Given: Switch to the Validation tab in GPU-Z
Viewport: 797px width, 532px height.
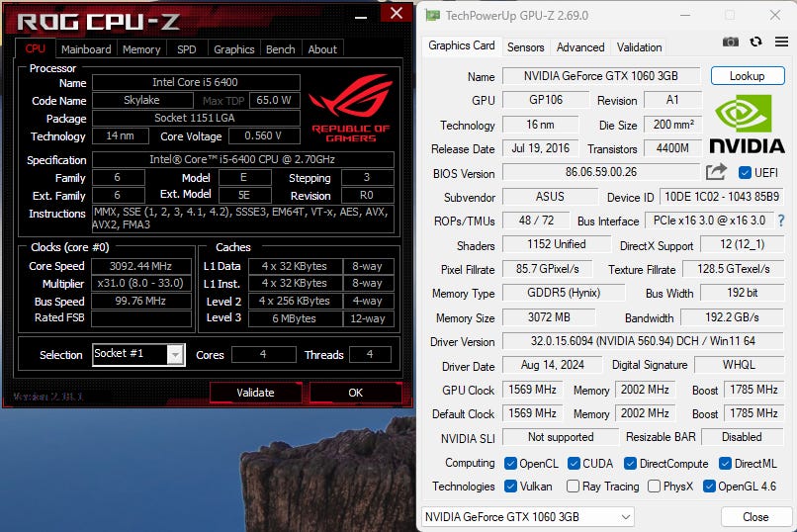Looking at the screenshot, I should click(640, 47).
